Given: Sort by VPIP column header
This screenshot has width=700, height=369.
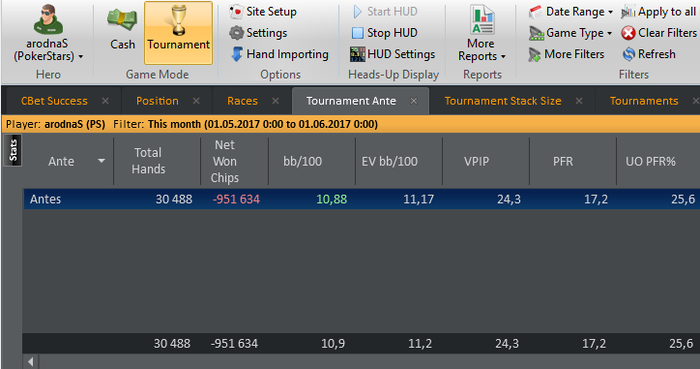Looking at the screenshot, I should 476,162.
